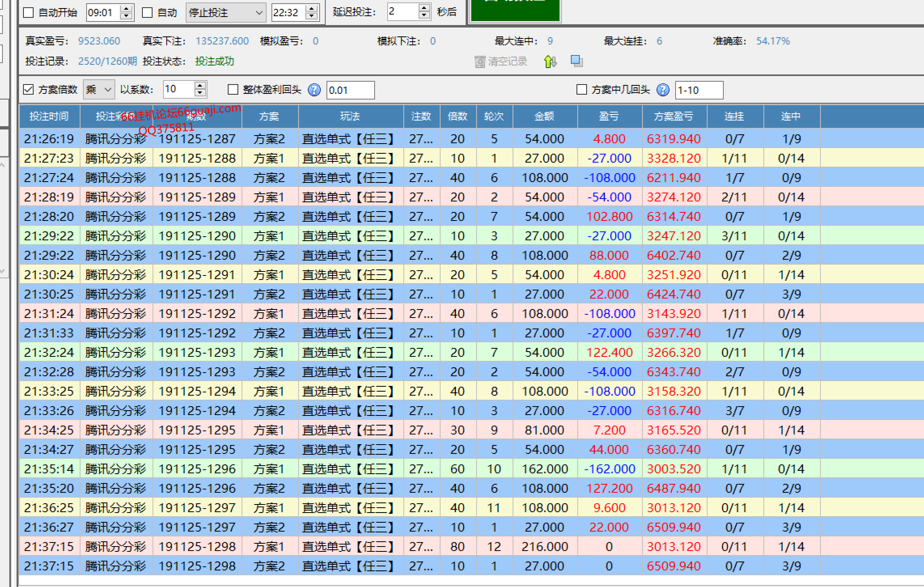This screenshot has height=587, width=924.
Task: Select the row timed 21:28:20
Action: point(471,216)
